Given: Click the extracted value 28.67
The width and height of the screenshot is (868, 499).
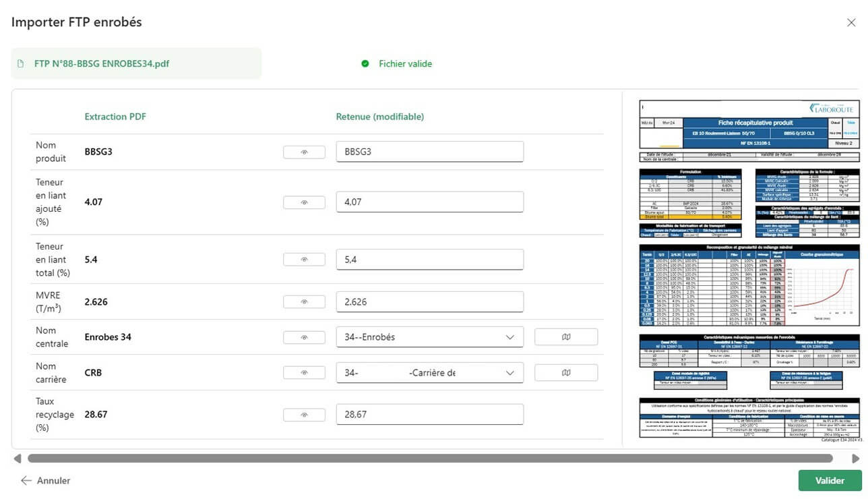Looking at the screenshot, I should (97, 414).
